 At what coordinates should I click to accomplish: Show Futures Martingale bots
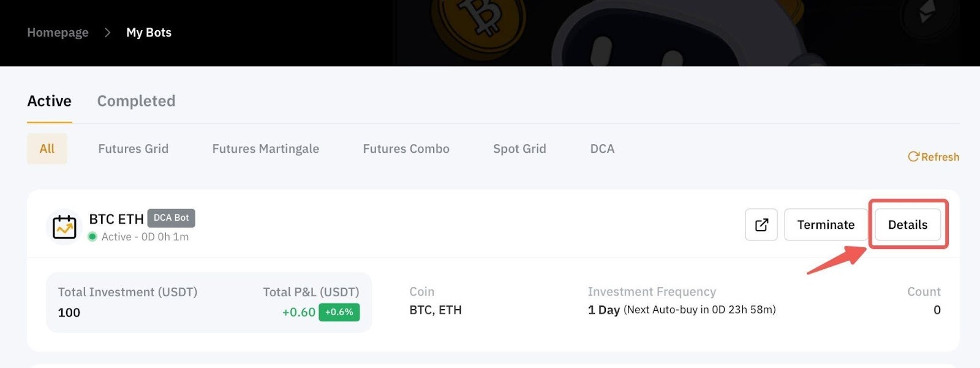tap(265, 149)
